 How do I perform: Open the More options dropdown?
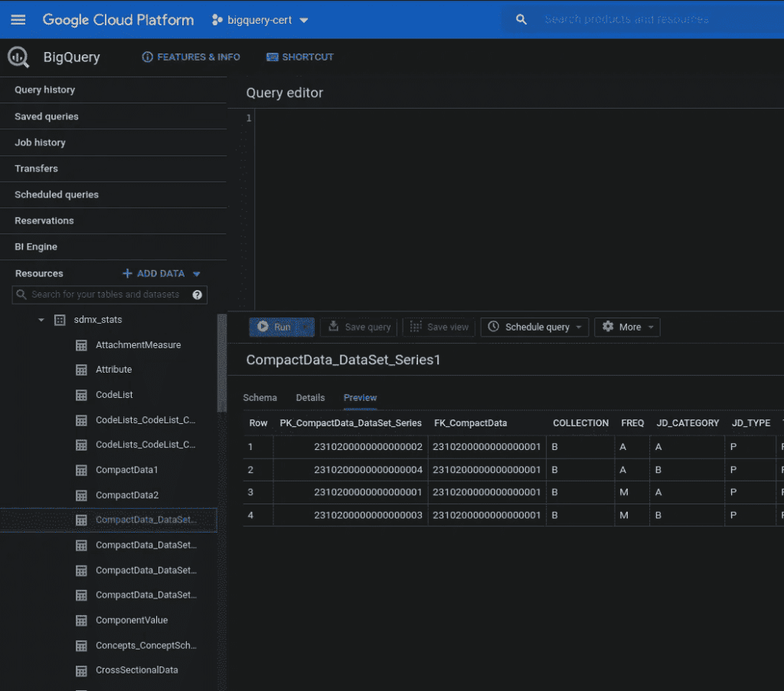651,328
